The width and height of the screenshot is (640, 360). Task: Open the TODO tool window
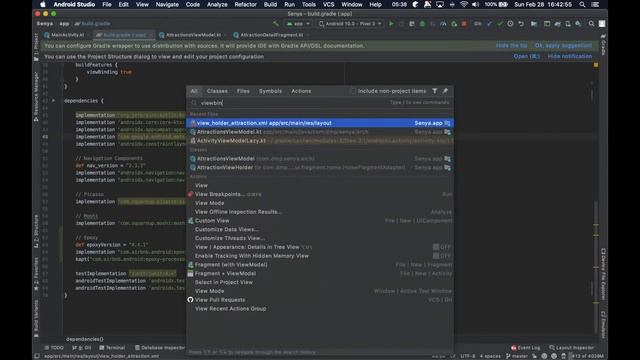pos(54,348)
